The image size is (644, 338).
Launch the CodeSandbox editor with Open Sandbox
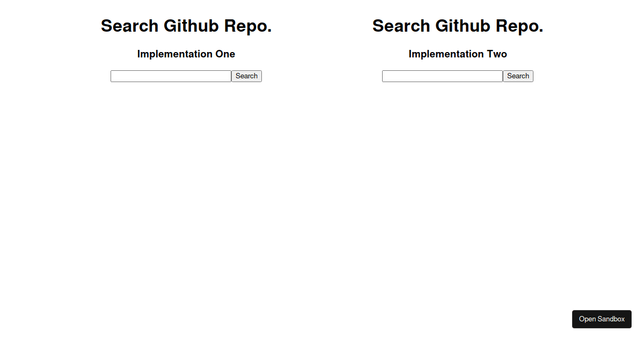602,319
